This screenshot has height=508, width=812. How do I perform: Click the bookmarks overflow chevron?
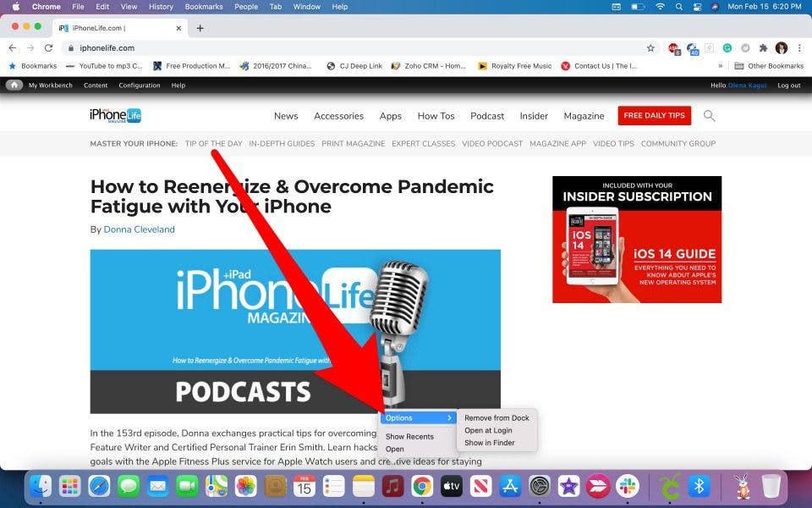click(720, 66)
